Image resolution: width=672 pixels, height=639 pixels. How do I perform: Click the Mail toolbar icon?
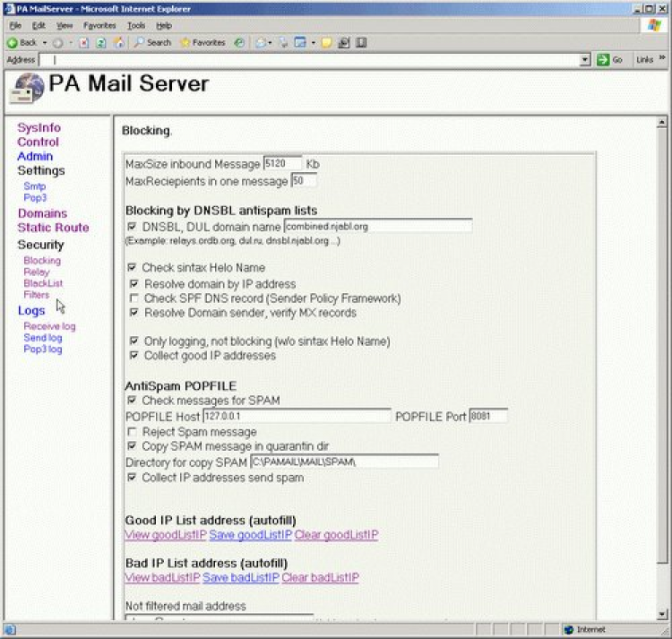pyautogui.click(x=260, y=43)
